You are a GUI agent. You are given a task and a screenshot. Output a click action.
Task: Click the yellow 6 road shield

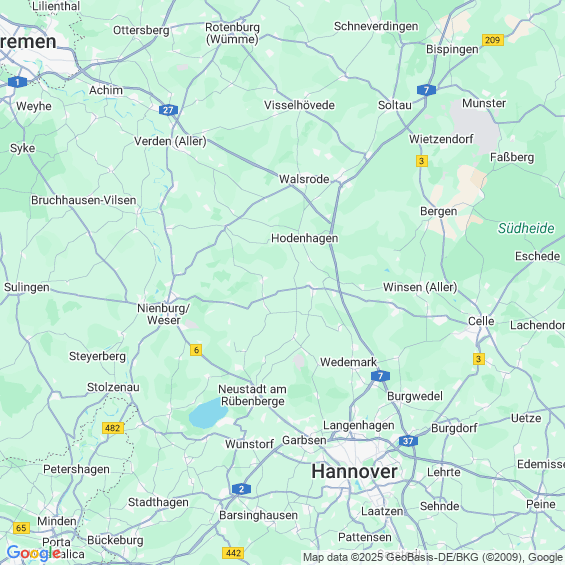pyautogui.click(x=196, y=350)
